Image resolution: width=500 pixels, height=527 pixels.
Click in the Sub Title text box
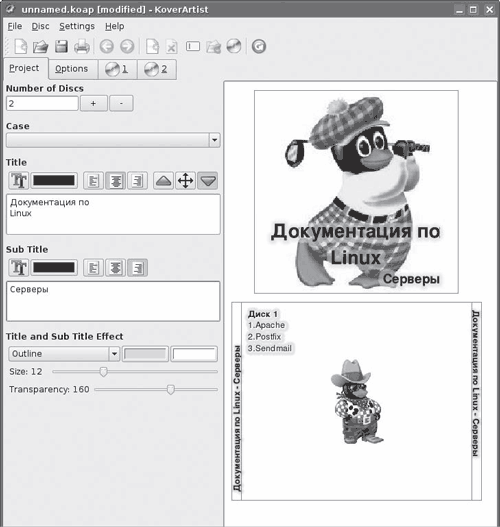(113, 301)
